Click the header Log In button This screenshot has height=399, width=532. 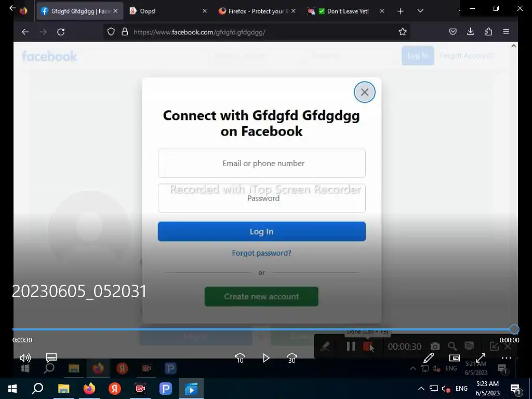tap(418, 56)
